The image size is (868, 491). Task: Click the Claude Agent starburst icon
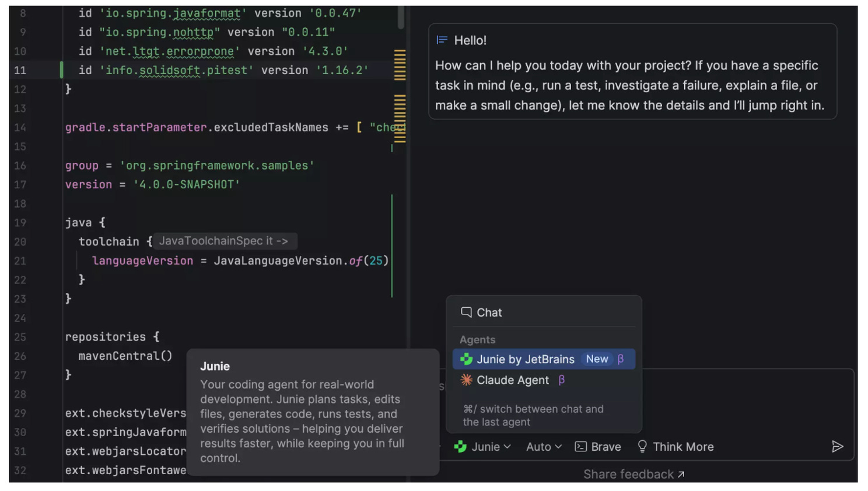click(466, 380)
